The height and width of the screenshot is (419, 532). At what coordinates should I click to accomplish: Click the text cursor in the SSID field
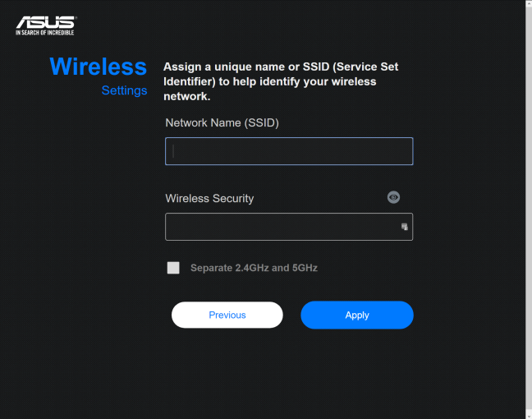173,151
